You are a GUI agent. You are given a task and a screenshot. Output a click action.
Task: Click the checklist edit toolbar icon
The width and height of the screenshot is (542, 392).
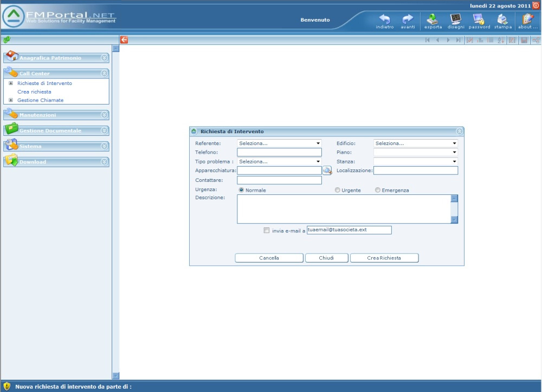469,40
